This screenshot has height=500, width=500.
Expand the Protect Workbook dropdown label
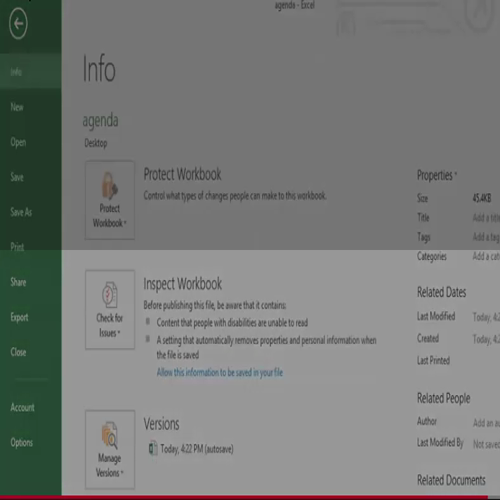tap(110, 216)
